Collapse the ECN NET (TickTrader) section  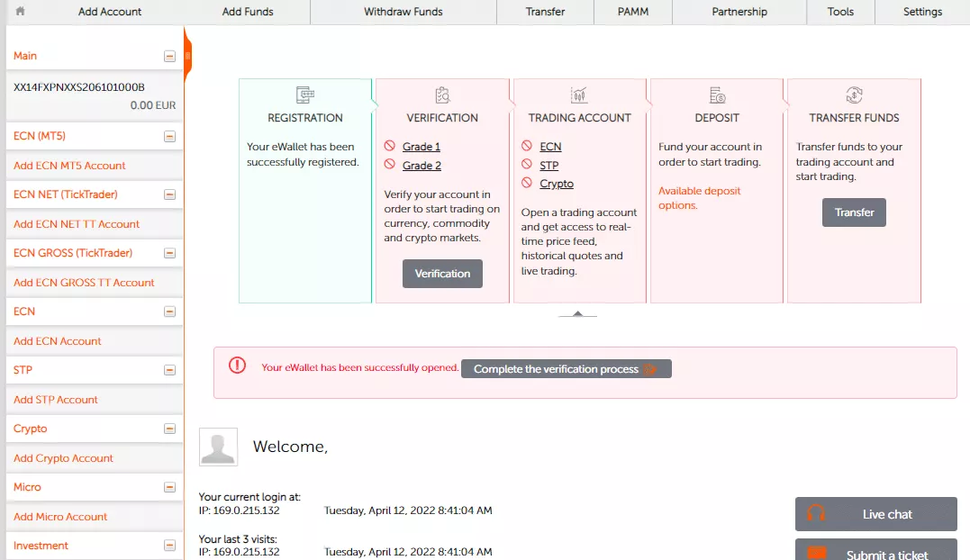tap(169, 194)
